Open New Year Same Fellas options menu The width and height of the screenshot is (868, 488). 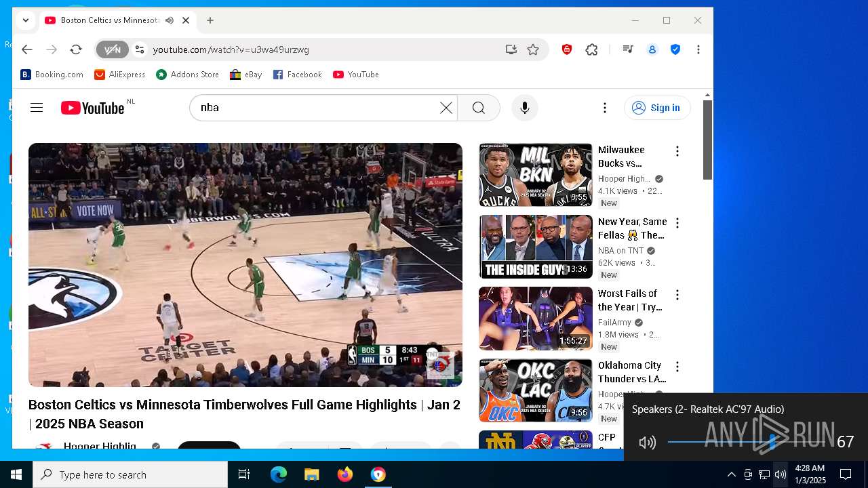[x=677, y=223]
